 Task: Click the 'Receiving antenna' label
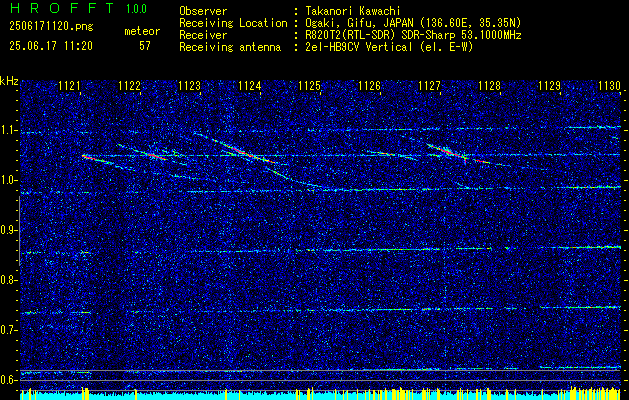(x=230, y=47)
